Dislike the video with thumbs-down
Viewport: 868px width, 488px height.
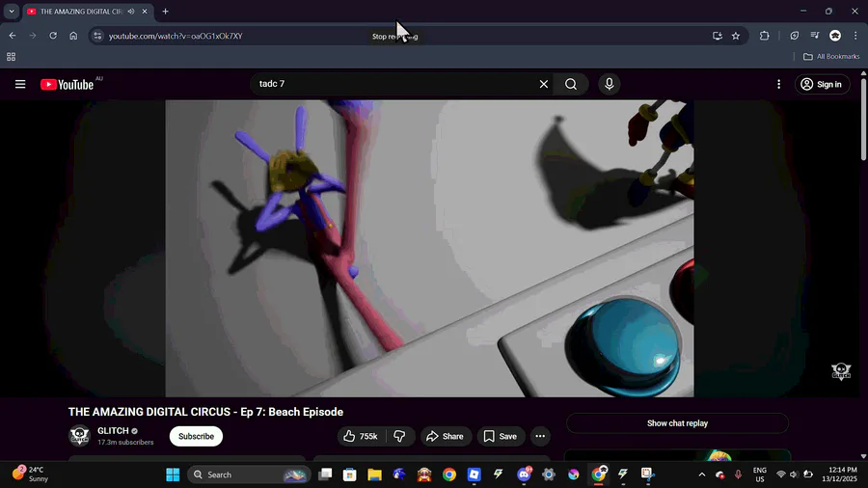coord(399,436)
